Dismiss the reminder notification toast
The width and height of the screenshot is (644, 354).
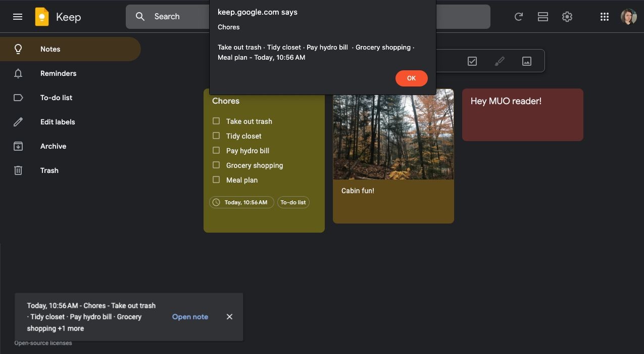[229, 317]
